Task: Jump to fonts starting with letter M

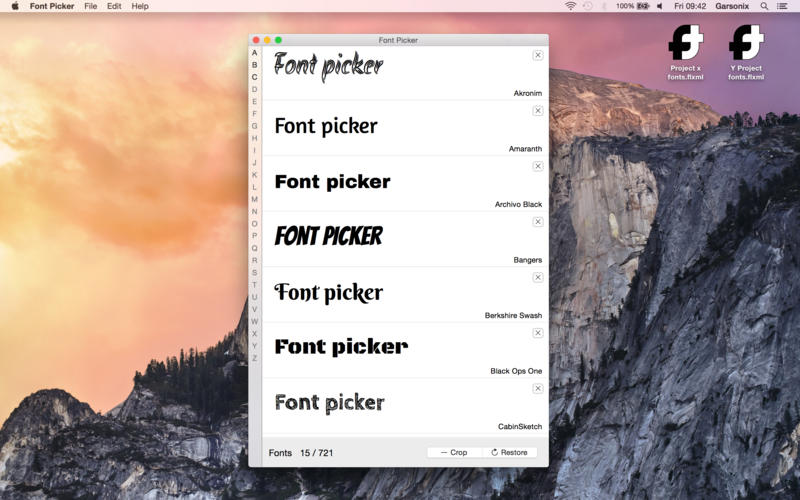Action: 254,199
